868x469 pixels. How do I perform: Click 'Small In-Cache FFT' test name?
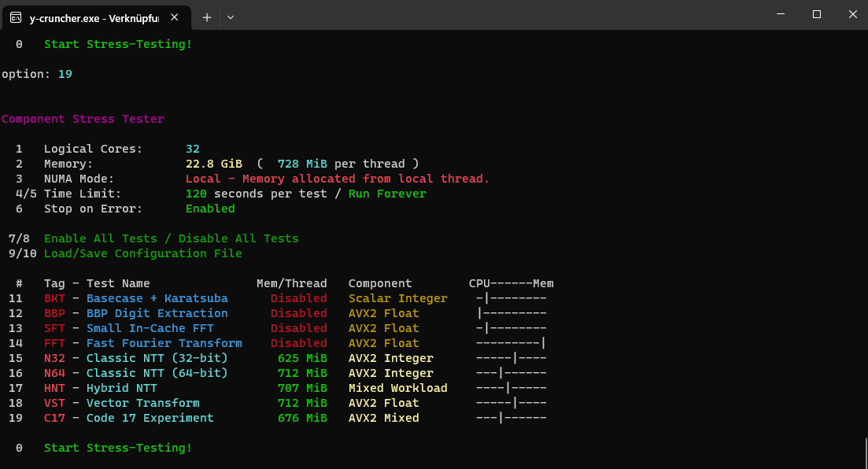[150, 328]
